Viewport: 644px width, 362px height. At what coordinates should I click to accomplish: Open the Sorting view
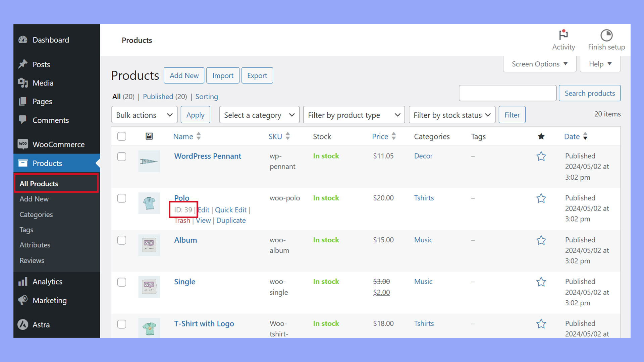click(x=206, y=97)
